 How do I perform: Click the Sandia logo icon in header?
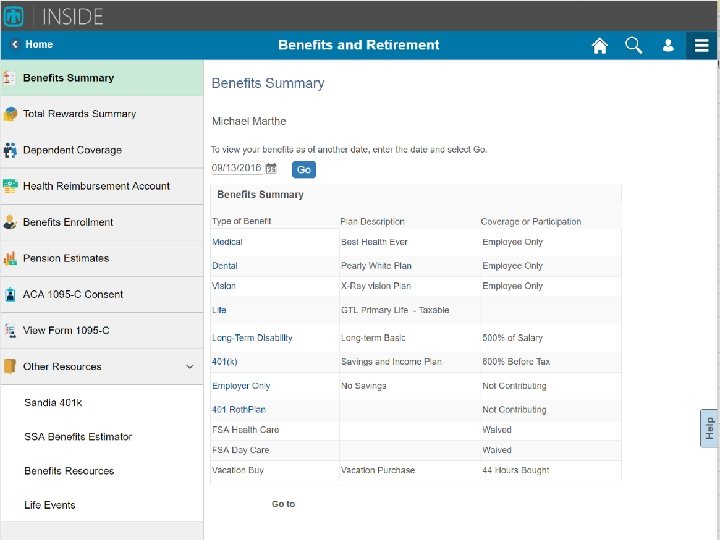pyautogui.click(x=13, y=16)
